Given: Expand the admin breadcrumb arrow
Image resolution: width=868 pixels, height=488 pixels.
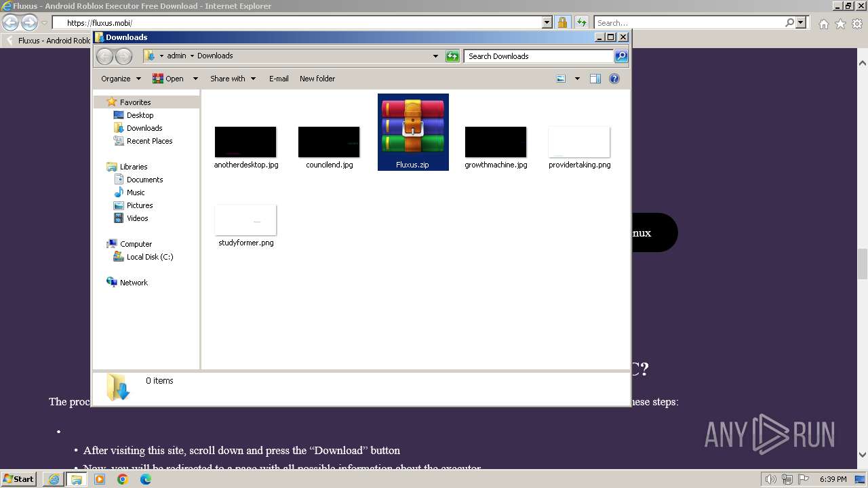Looking at the screenshot, I should 192,56.
